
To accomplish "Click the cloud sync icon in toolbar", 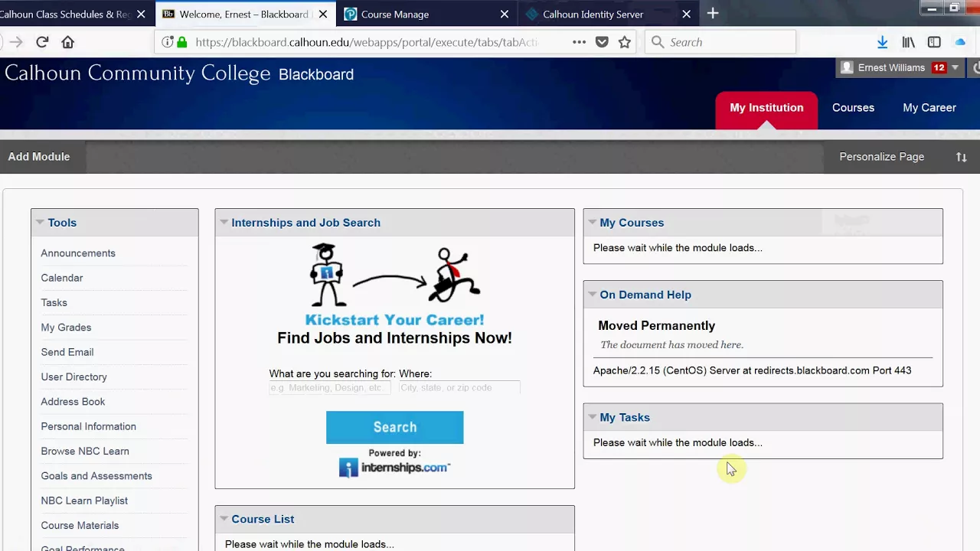I will click(x=960, y=42).
